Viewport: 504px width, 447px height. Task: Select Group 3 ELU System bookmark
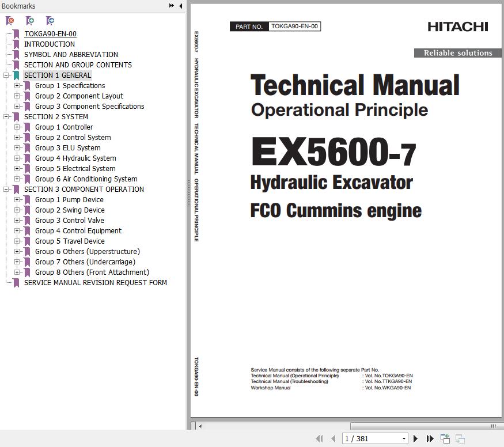point(67,148)
